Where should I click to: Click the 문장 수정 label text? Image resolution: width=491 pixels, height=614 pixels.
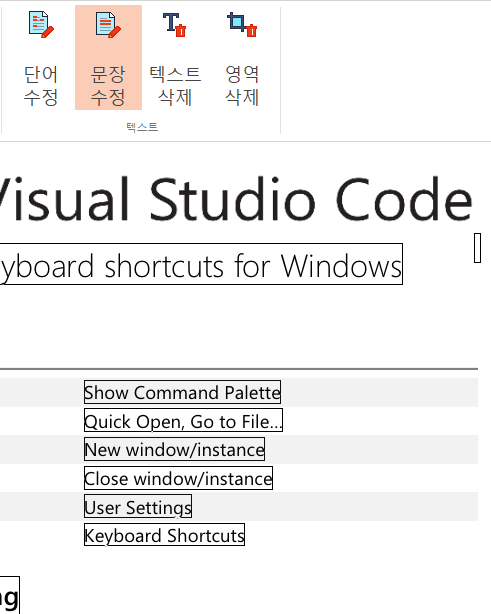(x=108, y=86)
